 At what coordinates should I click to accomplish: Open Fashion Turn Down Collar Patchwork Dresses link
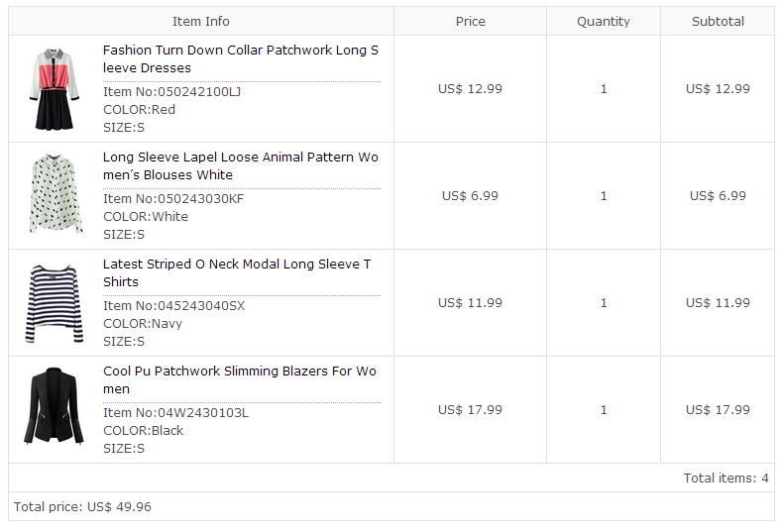[x=241, y=58]
